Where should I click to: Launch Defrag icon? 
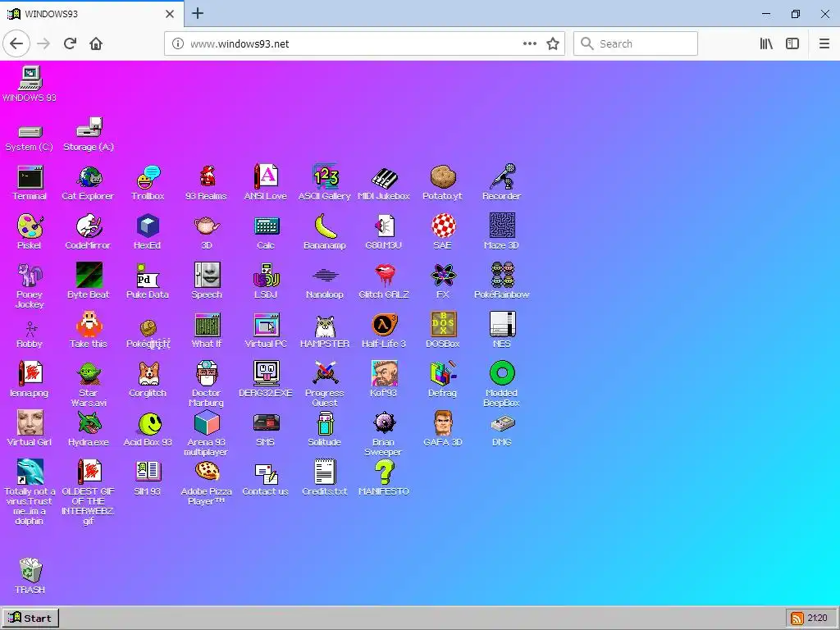click(x=443, y=373)
